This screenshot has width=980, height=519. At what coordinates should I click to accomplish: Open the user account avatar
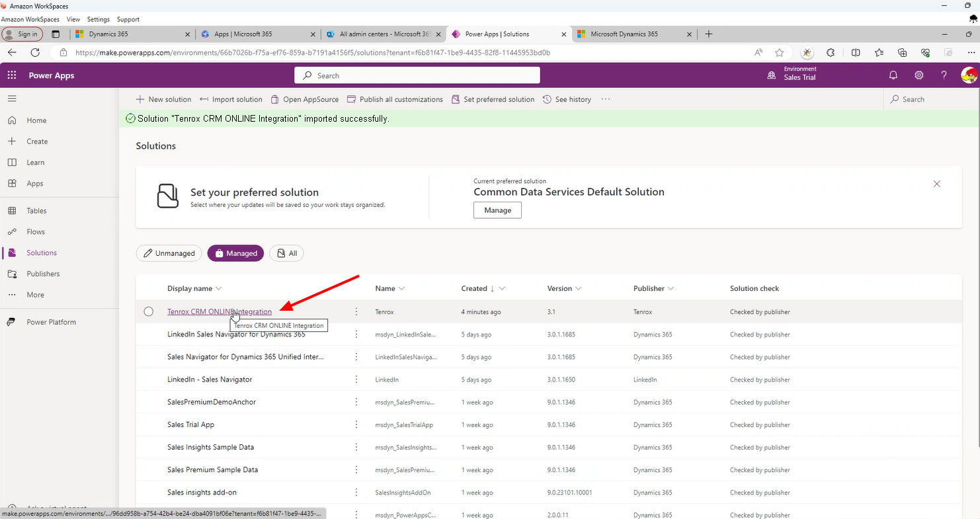[969, 75]
